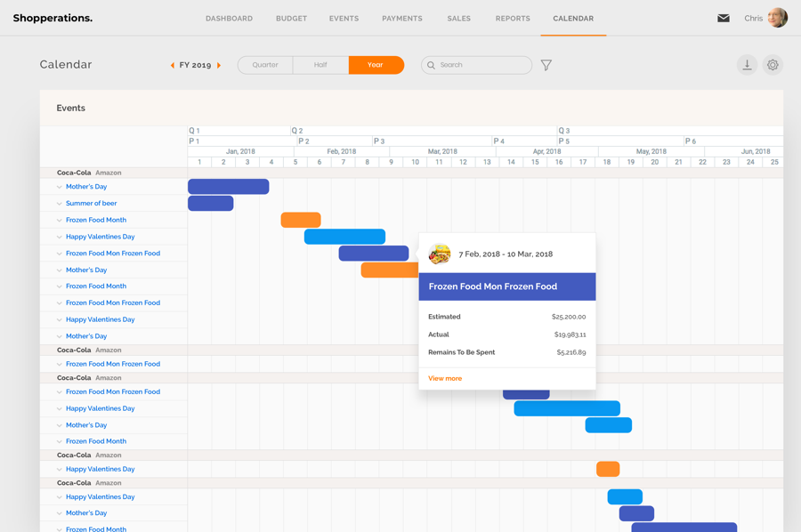Open the Dashboard tab
The width and height of the screenshot is (801, 532).
(229, 19)
